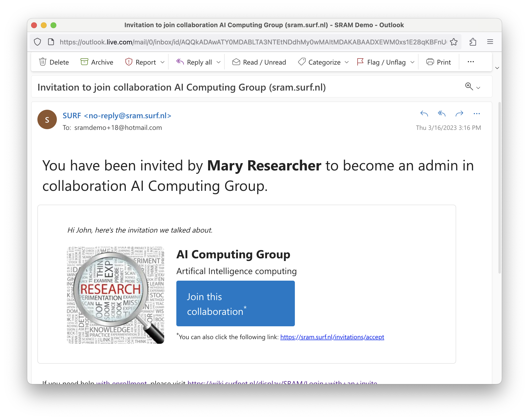529x420 pixels.
Task: Click the Reply all double arrow in message header
Action: 442,114
